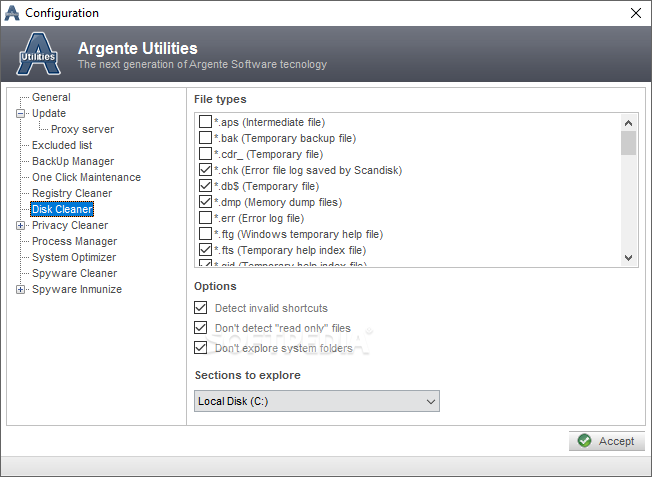Click the file types list scroll up arrow

click(628, 123)
